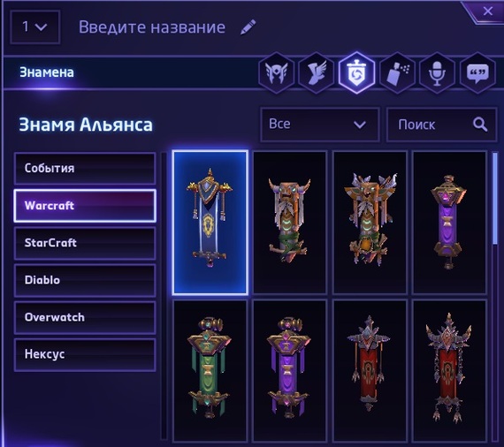The height and width of the screenshot is (447, 504).
Task: Select the StarCraft category
Action: [85, 243]
